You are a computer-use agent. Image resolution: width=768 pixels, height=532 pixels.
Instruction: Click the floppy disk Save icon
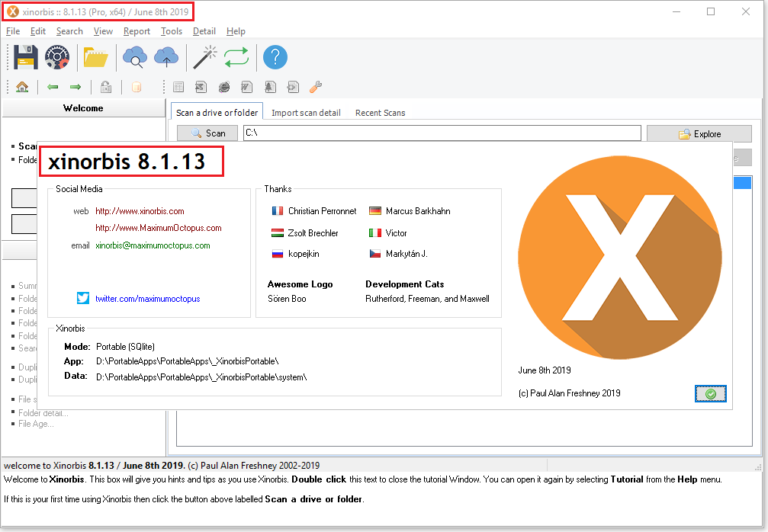click(x=26, y=57)
